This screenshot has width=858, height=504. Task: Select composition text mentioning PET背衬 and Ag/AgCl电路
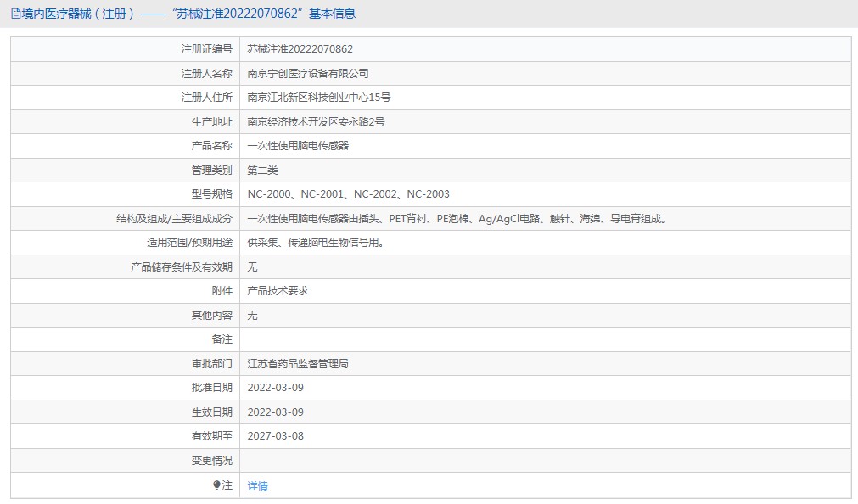tap(457, 219)
